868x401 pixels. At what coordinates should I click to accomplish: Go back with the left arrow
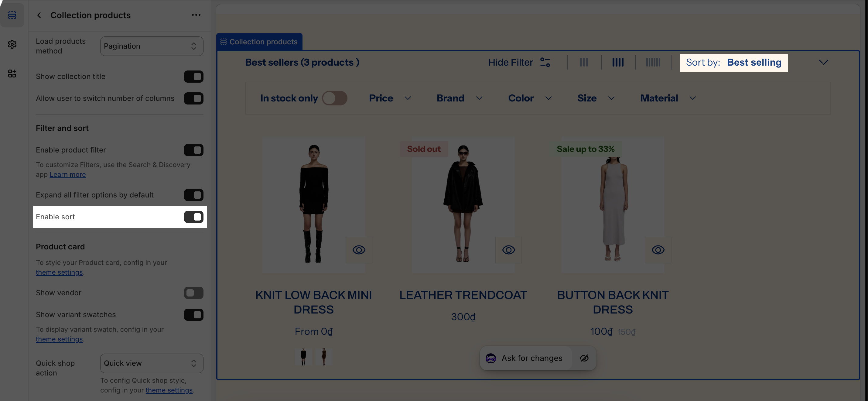39,15
